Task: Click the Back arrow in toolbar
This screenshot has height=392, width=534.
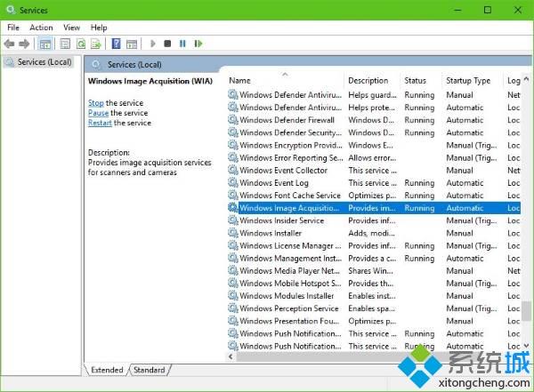Action: coord(9,44)
